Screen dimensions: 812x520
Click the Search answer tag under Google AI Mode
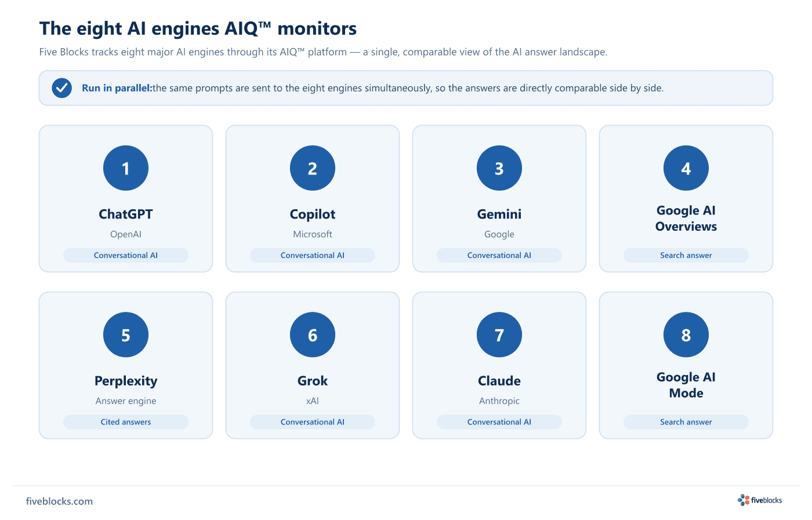click(x=686, y=422)
